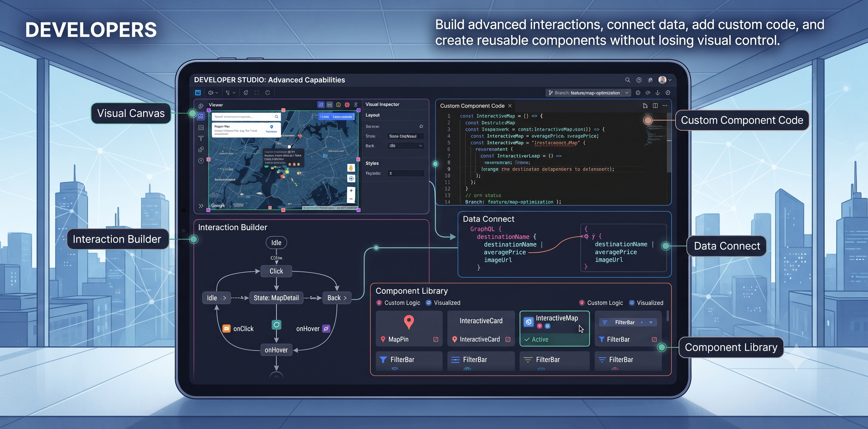Open settings gear beside the branch selector
Image resolution: width=868 pixels, height=429 pixels.
[x=638, y=93]
